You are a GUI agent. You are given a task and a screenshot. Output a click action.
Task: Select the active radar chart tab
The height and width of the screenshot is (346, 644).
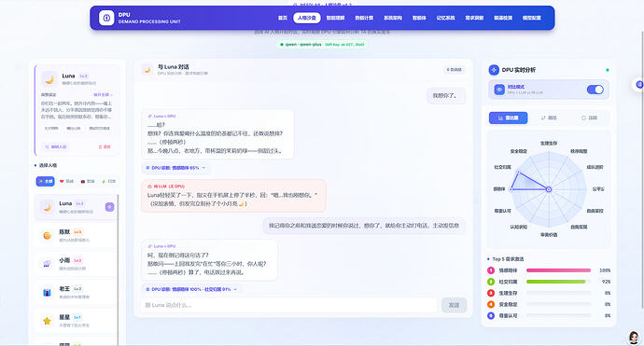508,118
